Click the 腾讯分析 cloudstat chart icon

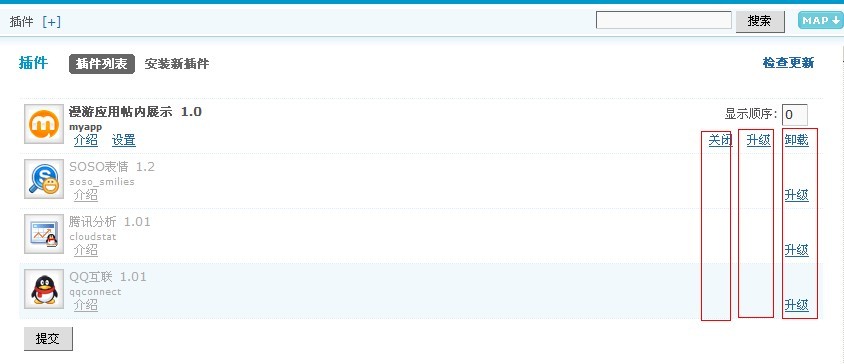coord(44,234)
